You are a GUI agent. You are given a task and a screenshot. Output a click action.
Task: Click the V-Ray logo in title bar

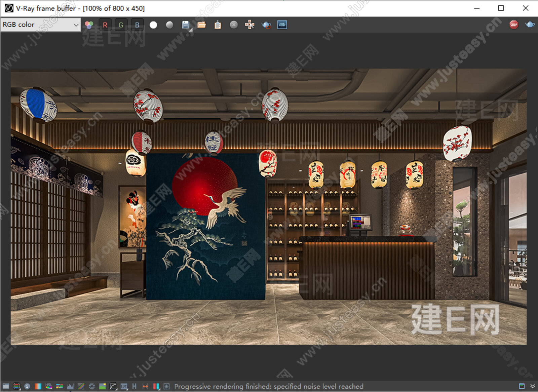point(9,8)
